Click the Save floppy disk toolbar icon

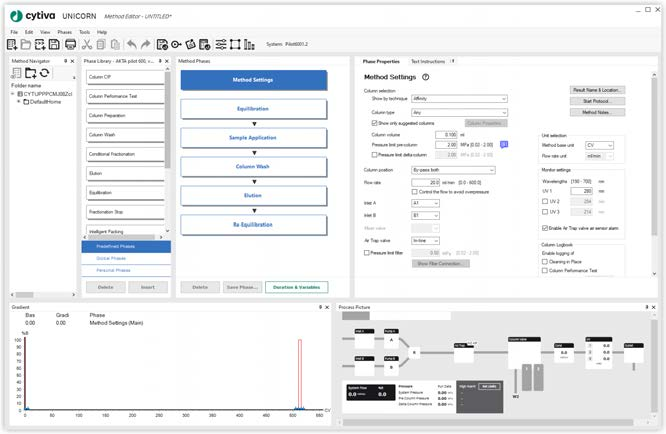(x=54, y=44)
